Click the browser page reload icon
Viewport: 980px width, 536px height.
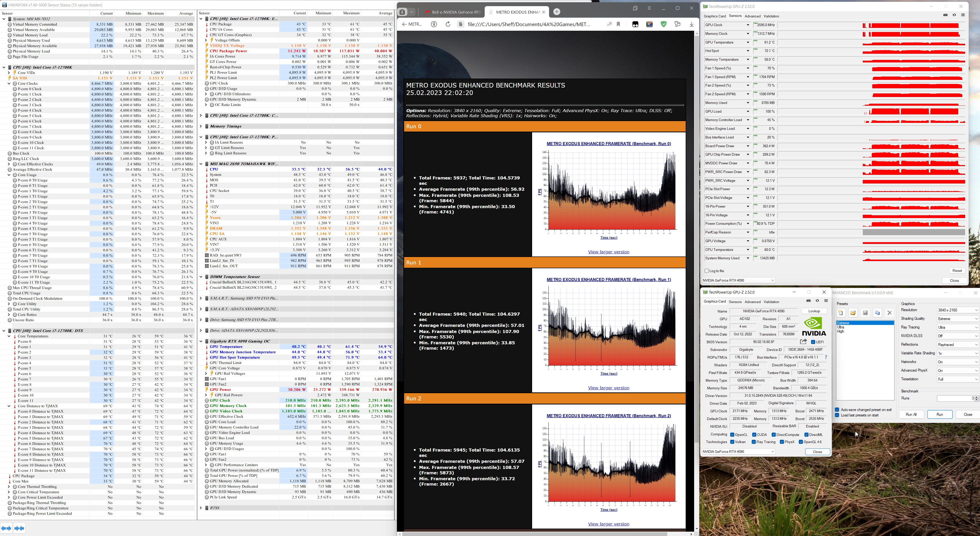tap(448, 24)
